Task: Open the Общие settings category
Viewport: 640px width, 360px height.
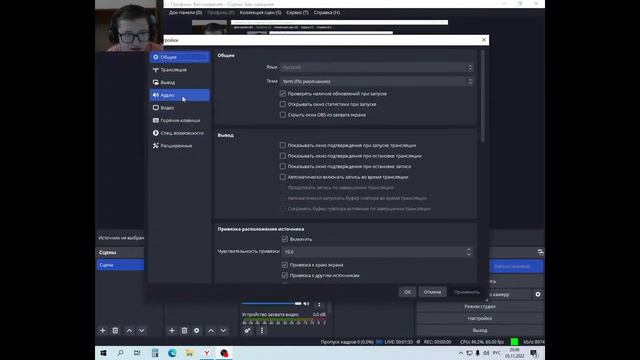Action: 180,57
